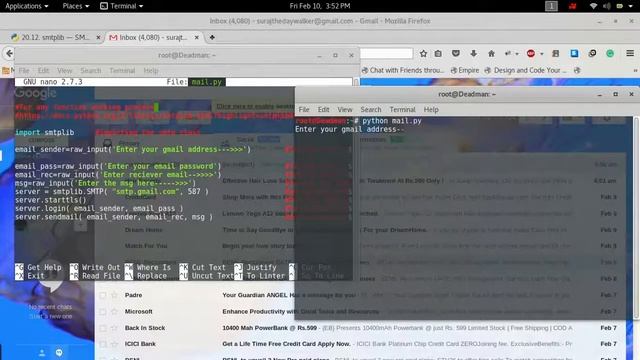Image resolution: width=640 pixels, height=360 pixels.
Task: Open the Firefox downloads arrow icon
Action: pyautogui.click(x=473, y=53)
